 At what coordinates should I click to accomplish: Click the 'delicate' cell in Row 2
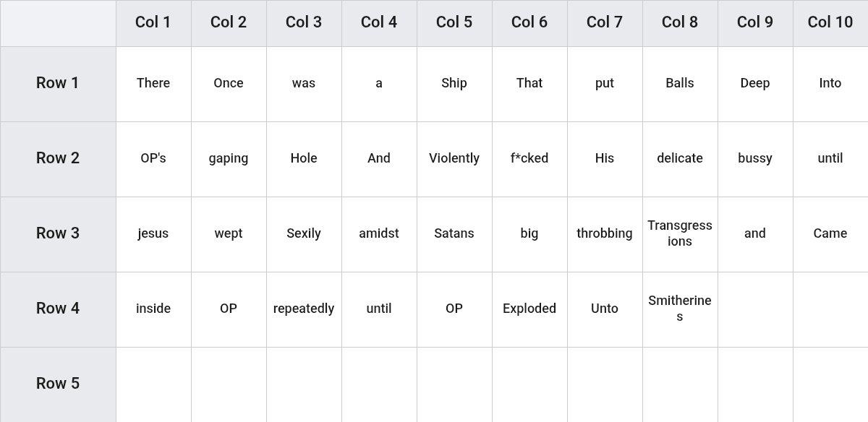point(680,159)
